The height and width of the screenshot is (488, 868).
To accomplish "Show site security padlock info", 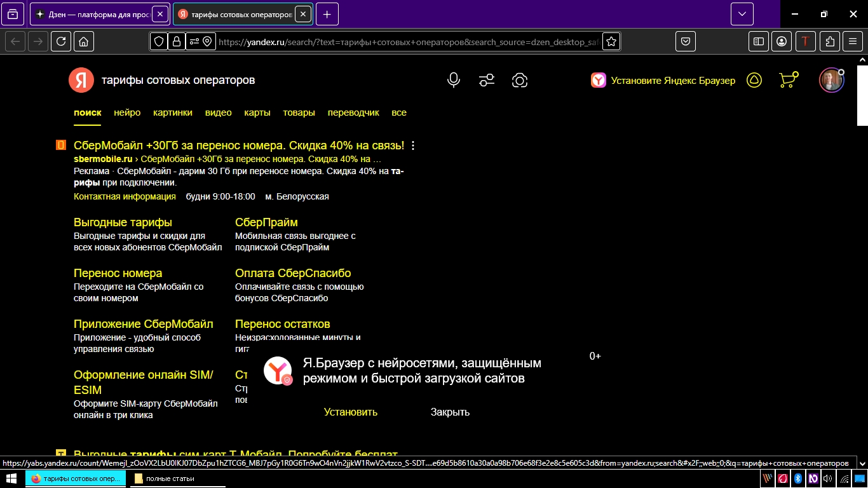I will 176,41.
